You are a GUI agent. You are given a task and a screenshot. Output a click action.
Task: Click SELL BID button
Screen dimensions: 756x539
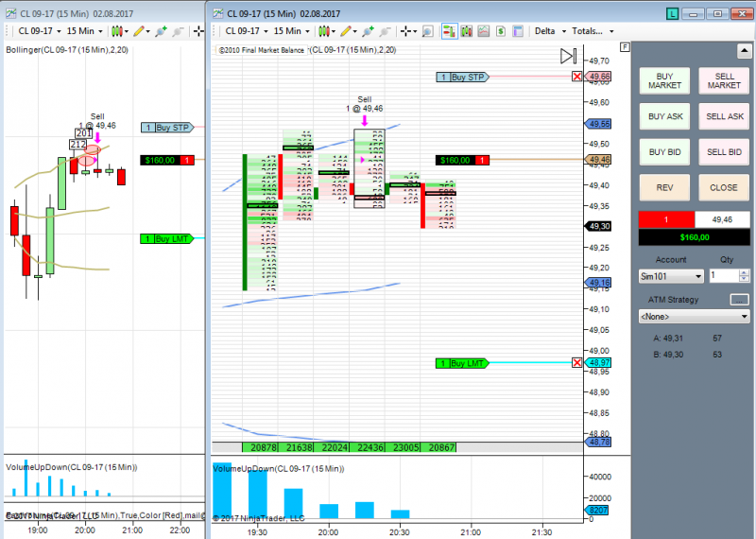[724, 152]
